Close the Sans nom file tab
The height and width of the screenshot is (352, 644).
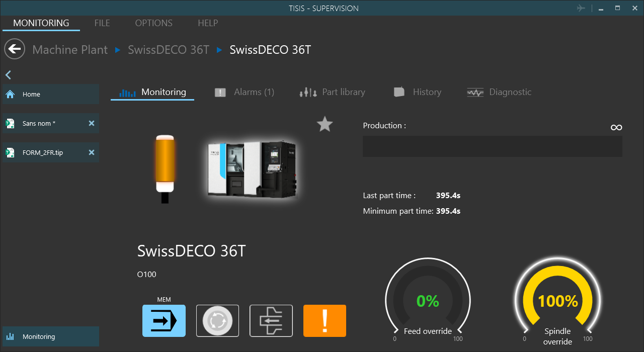(x=92, y=123)
